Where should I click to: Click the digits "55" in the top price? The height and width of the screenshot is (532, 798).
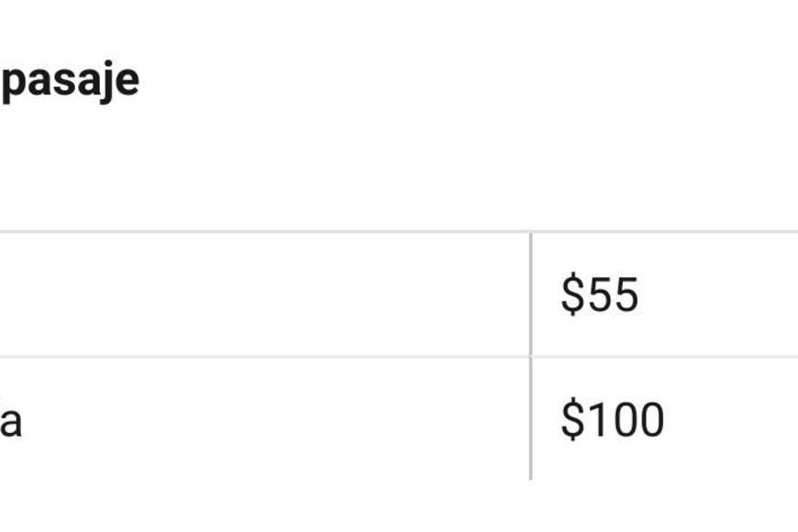(x=613, y=295)
